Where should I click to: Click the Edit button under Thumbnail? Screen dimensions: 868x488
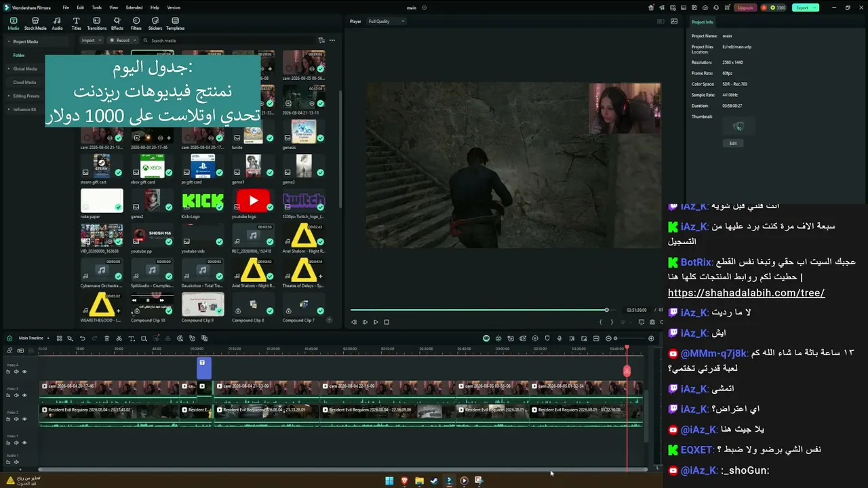[733, 143]
